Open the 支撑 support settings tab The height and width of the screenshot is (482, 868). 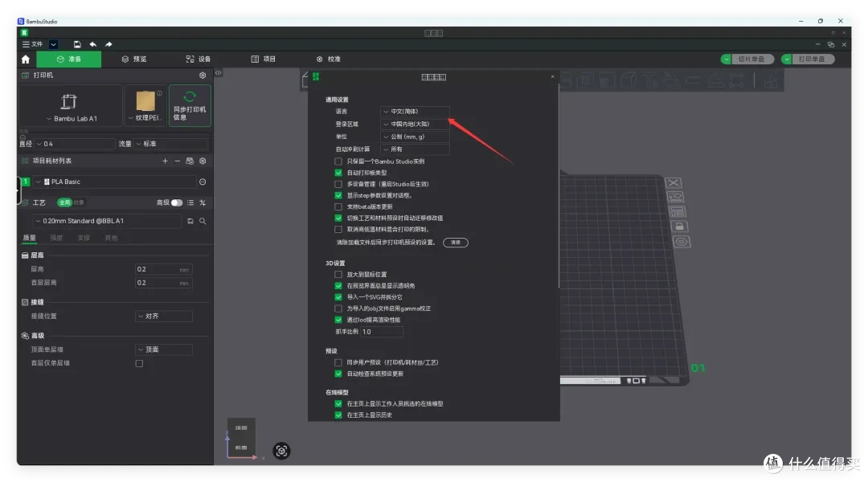click(84, 238)
